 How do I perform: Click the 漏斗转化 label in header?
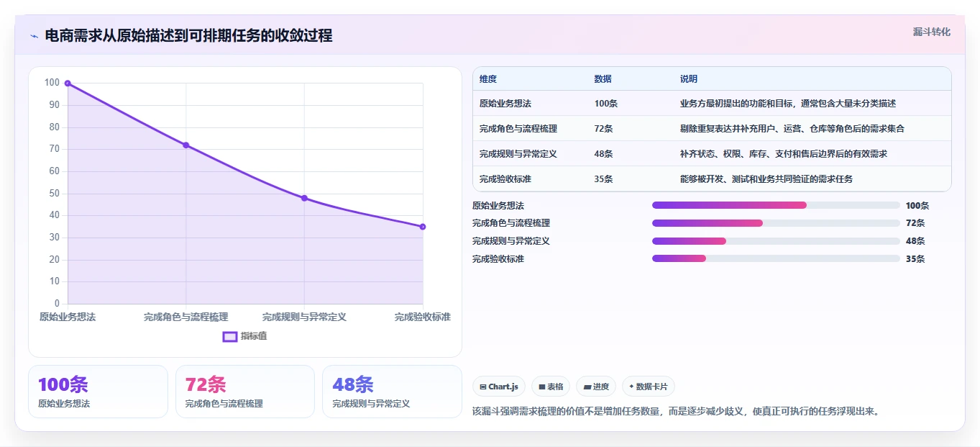[931, 32]
